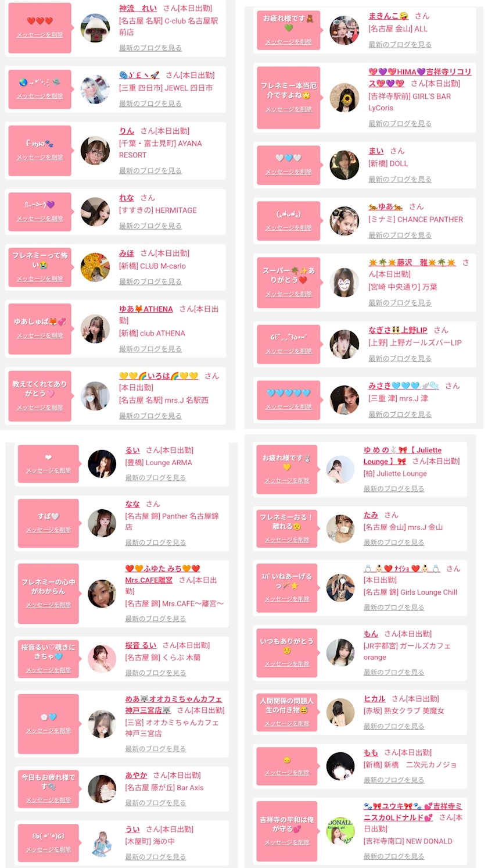Delete the 教えてくれてありがとう message
This screenshot has height=868, width=488.
point(40,408)
